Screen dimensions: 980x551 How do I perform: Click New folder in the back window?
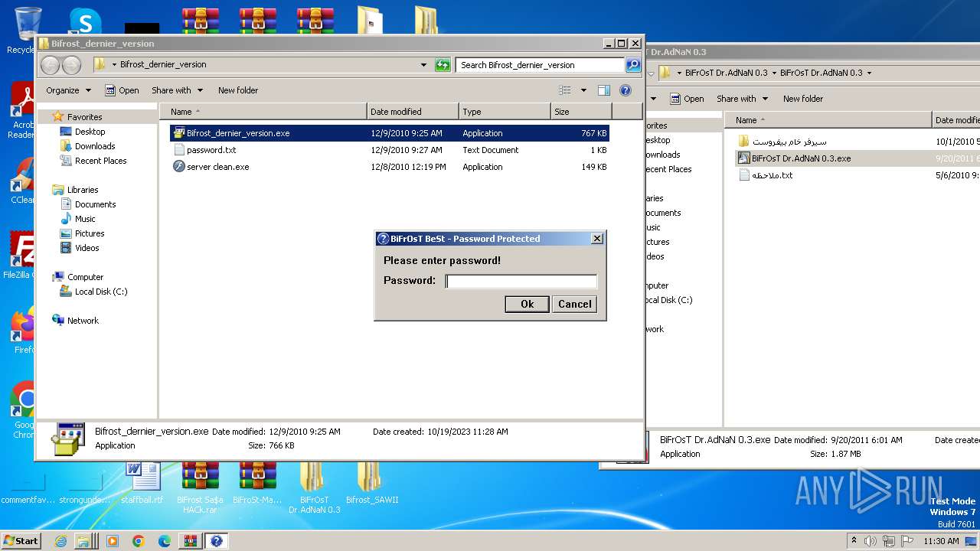pyautogui.click(x=803, y=99)
